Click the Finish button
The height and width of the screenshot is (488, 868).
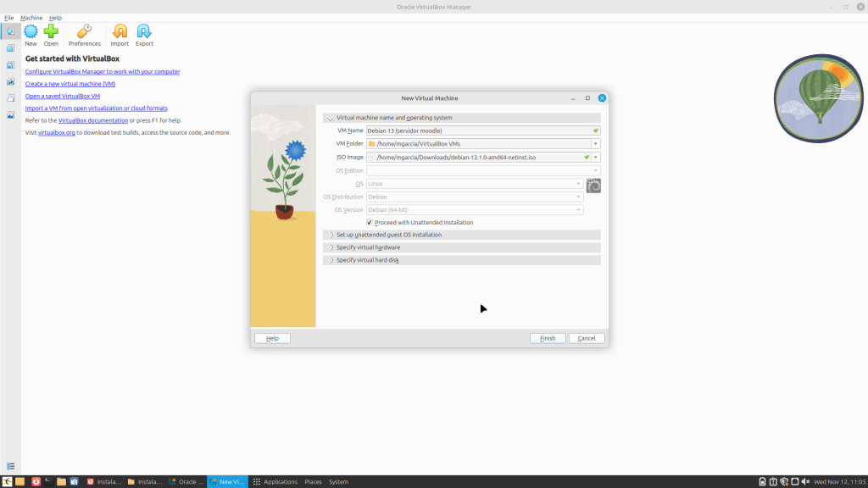[x=548, y=338]
